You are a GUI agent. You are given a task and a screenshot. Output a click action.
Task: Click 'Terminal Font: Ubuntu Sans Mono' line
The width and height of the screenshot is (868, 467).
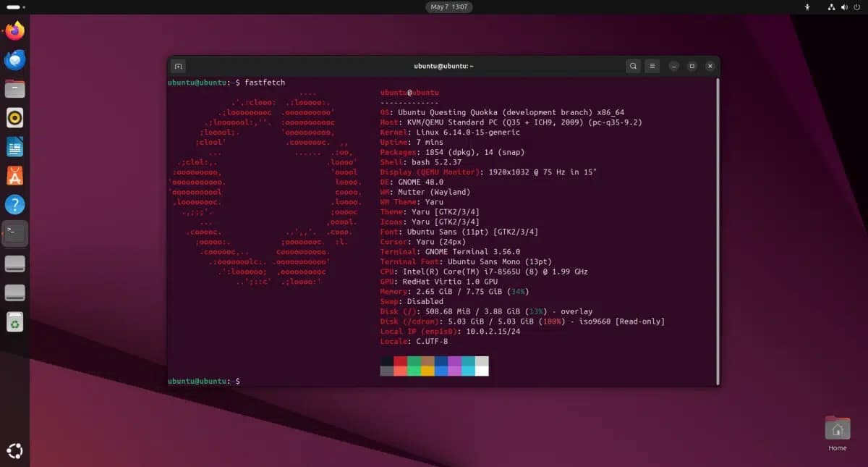466,262
